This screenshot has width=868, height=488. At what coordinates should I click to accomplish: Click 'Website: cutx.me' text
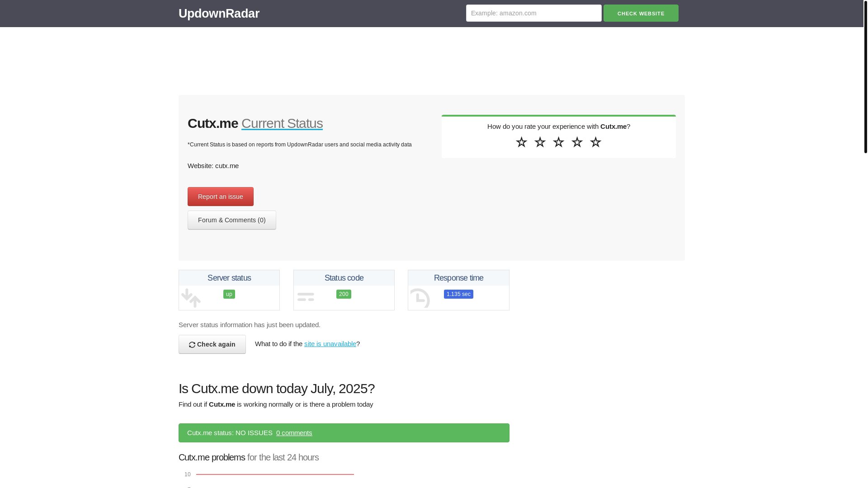pos(213,166)
